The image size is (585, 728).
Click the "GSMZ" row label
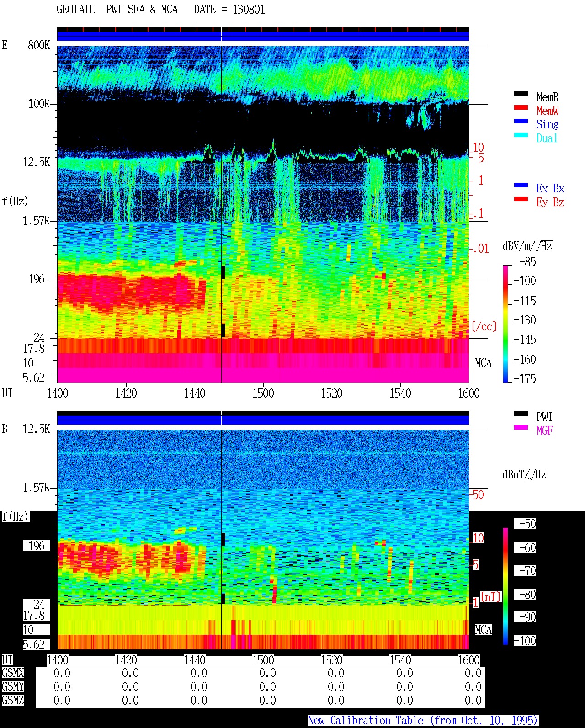tap(13, 700)
